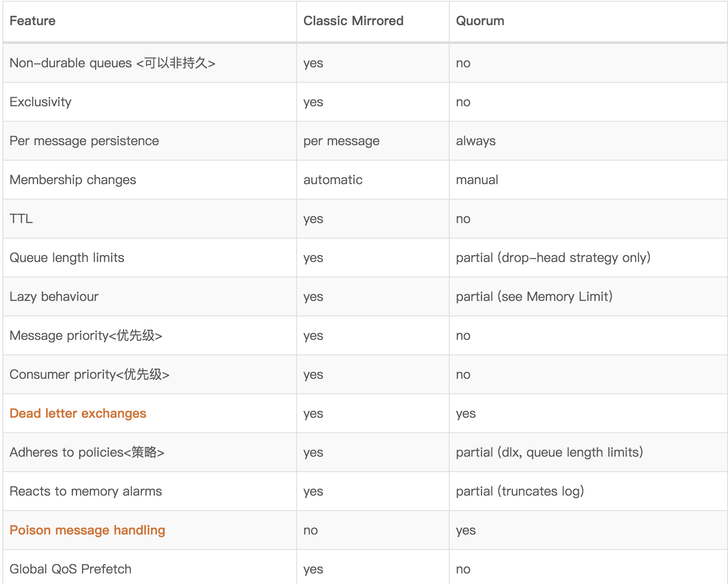Click the Lazy behaviour row label

click(54, 296)
